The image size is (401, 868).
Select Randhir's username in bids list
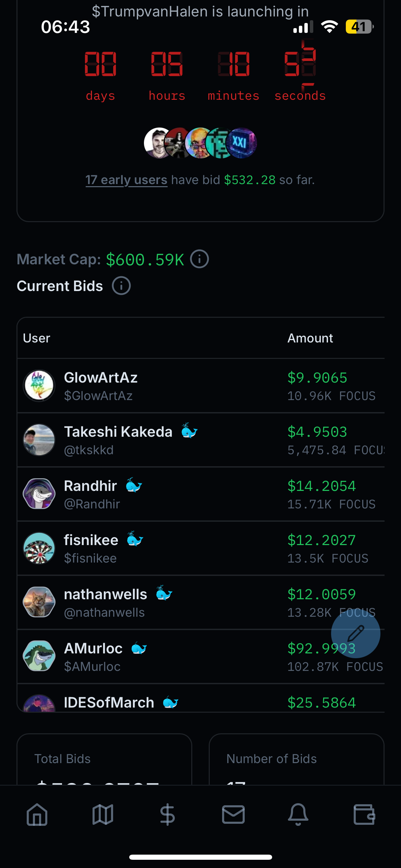[x=91, y=486]
